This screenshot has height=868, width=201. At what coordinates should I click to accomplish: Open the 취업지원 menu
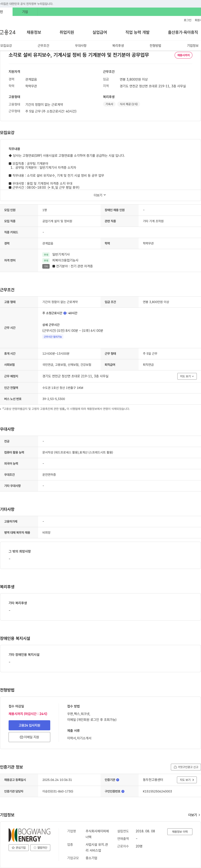67,32
